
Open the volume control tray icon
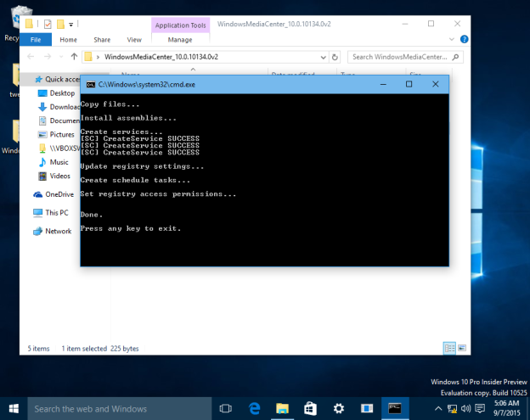coord(465,409)
